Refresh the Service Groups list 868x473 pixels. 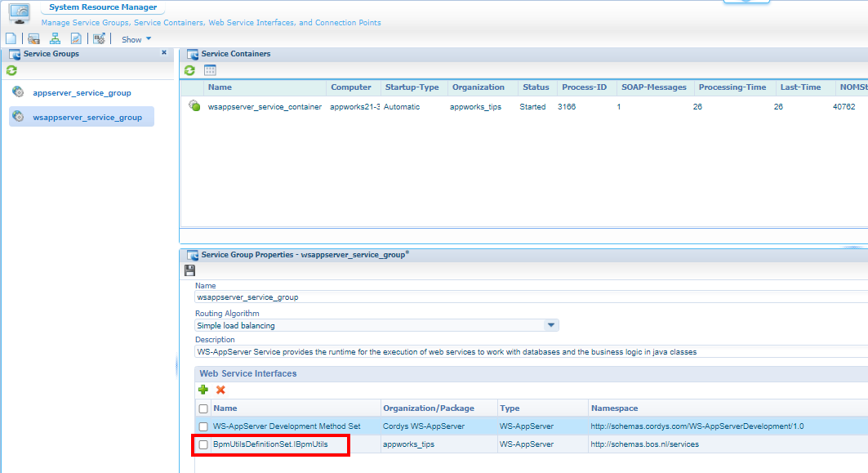(x=11, y=71)
